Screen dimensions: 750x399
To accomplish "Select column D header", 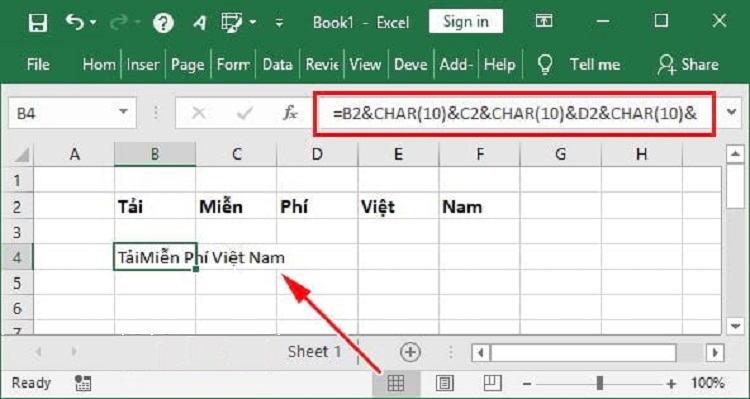I will [x=317, y=154].
